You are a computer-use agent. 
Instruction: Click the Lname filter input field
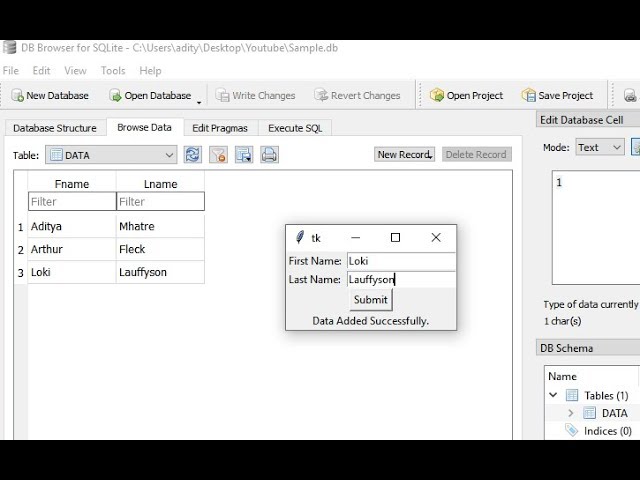tap(160, 202)
